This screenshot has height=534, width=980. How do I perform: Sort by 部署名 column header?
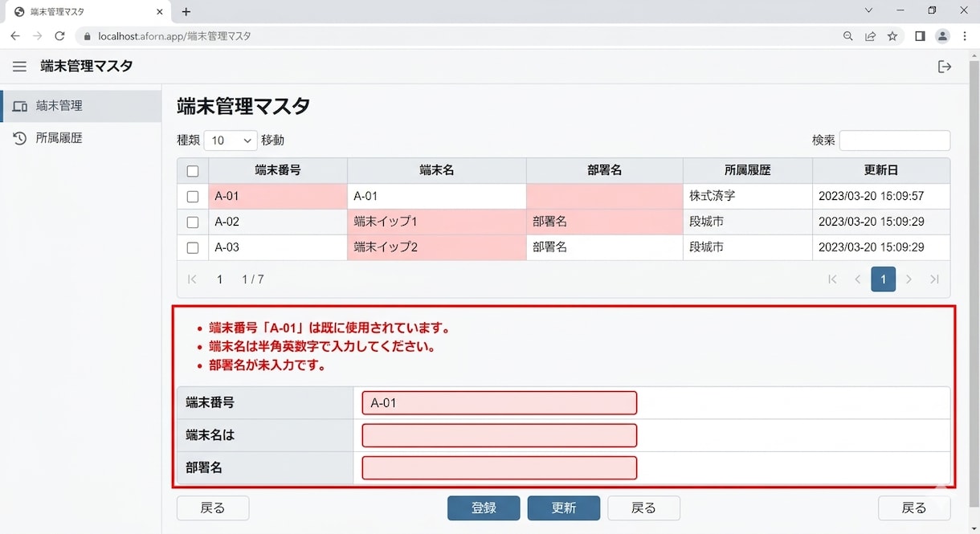(x=605, y=170)
